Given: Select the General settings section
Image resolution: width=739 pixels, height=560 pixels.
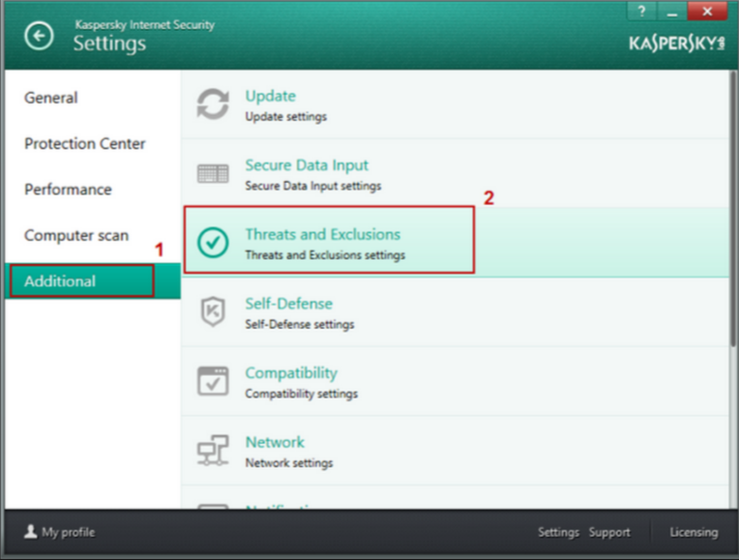Looking at the screenshot, I should (51, 98).
